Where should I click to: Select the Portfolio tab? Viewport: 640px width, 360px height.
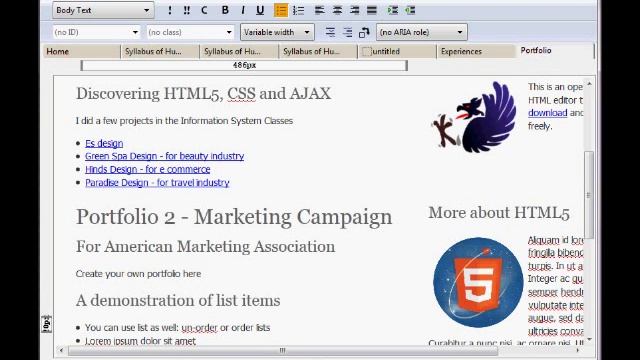pyautogui.click(x=555, y=51)
